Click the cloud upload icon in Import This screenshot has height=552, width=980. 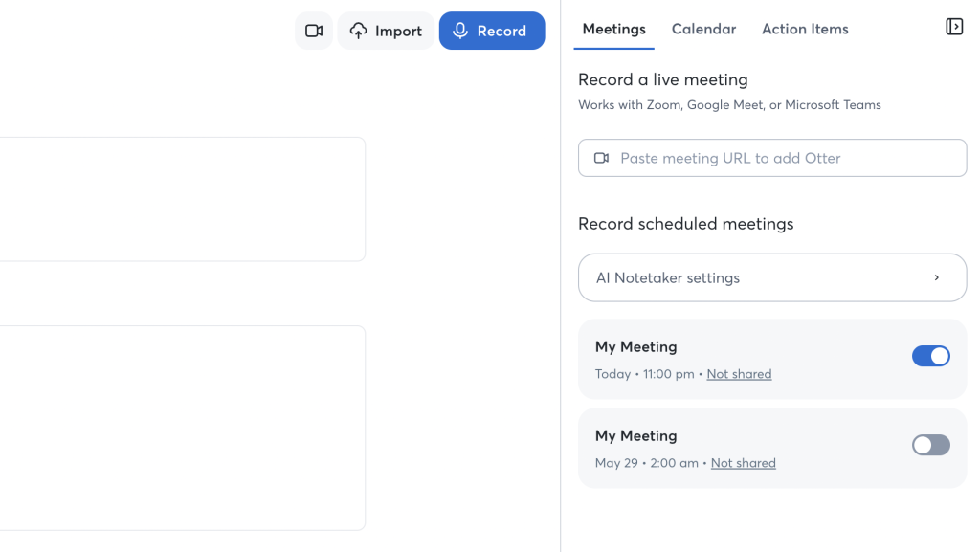pos(358,31)
